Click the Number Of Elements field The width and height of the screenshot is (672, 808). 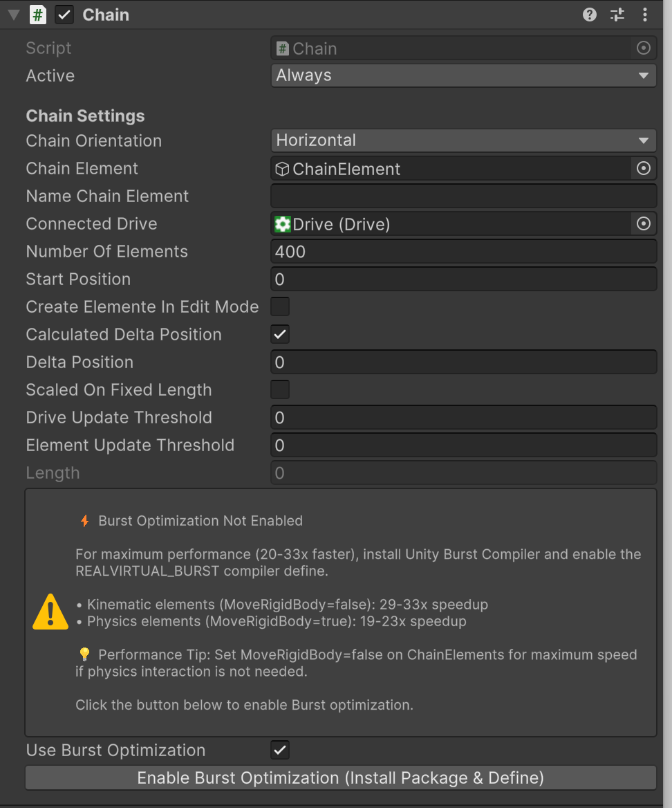coord(463,252)
